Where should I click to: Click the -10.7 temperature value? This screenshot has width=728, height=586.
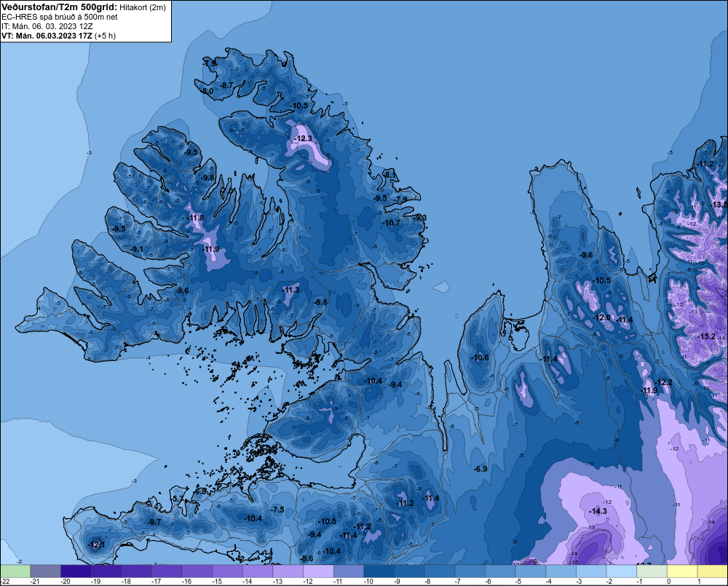pos(391,223)
